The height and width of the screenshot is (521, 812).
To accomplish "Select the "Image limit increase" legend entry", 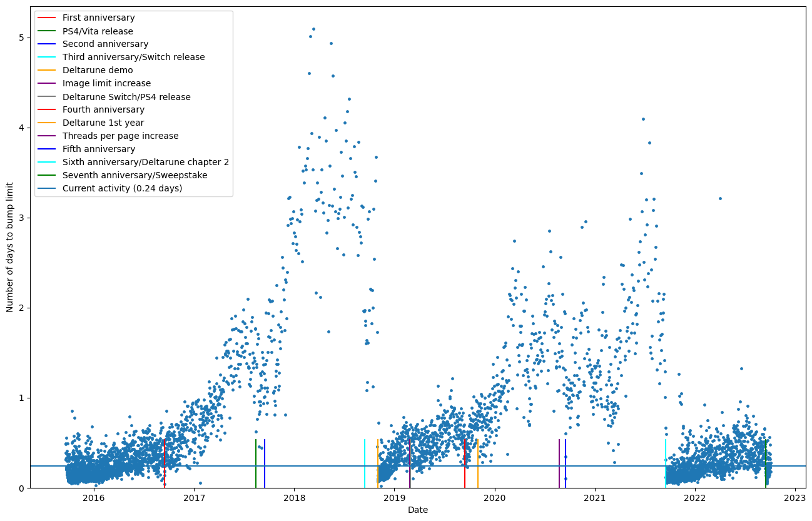I will point(106,83).
